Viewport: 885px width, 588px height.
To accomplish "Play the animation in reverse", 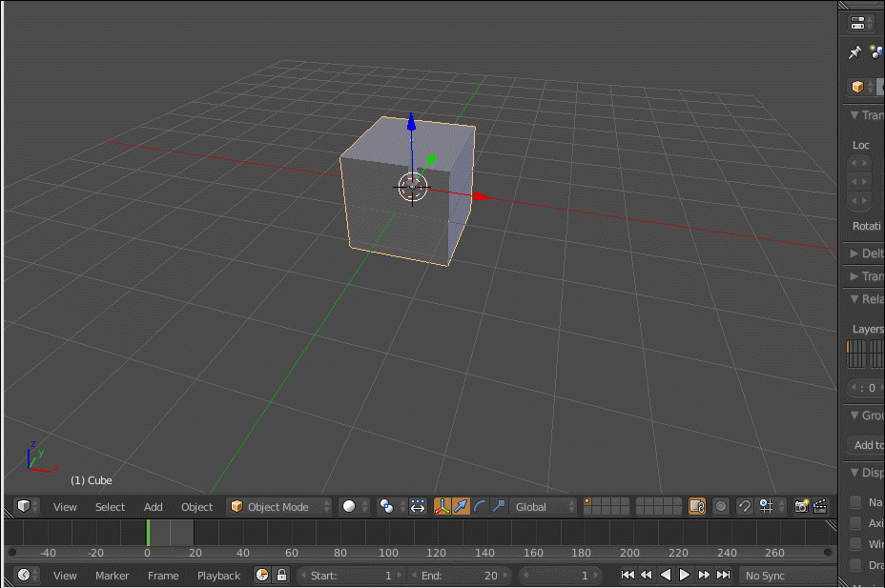I will (x=666, y=575).
